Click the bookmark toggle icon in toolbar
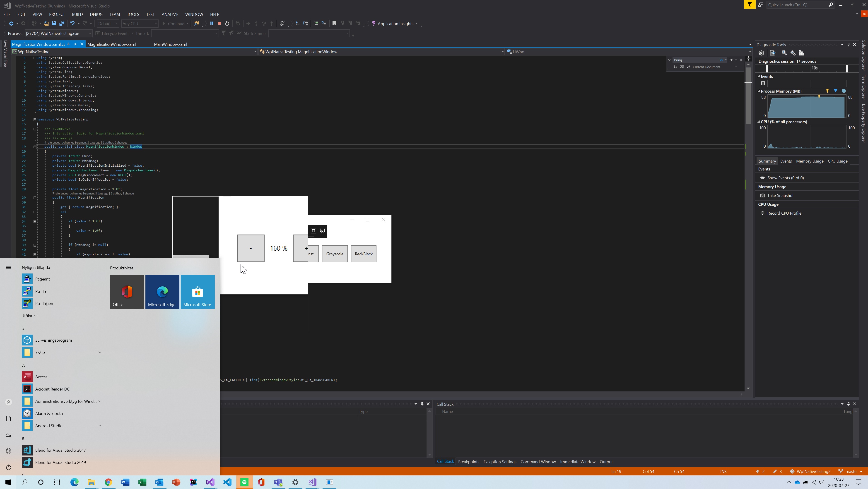Image resolution: width=868 pixels, height=489 pixels. (x=334, y=24)
